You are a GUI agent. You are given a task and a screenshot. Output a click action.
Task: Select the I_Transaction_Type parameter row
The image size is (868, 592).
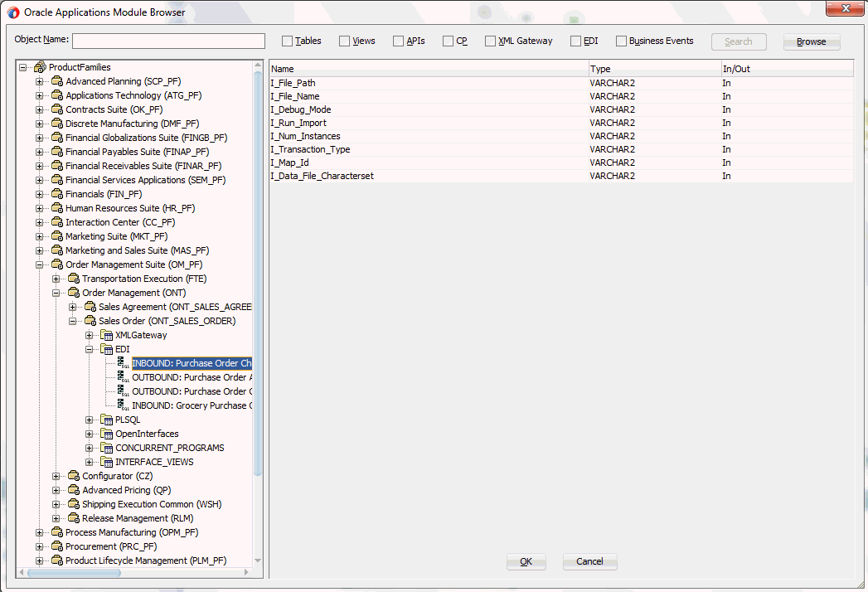[561, 149]
